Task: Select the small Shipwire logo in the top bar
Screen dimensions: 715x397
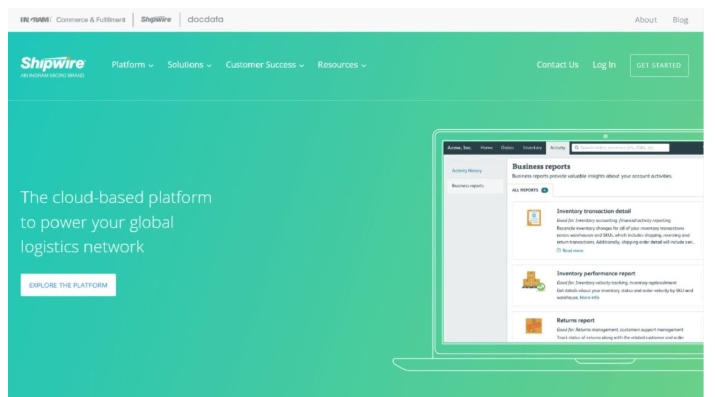Action: [x=156, y=19]
